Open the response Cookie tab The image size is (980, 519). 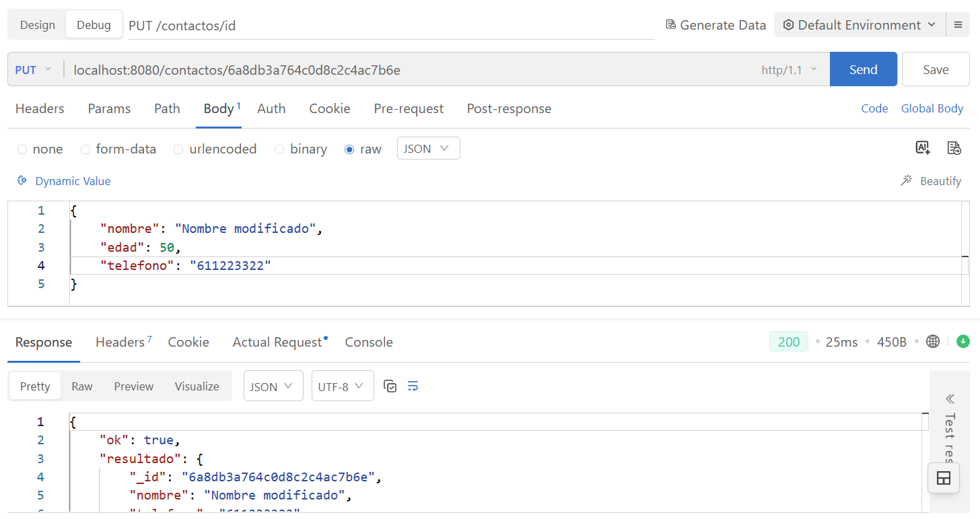coord(188,342)
